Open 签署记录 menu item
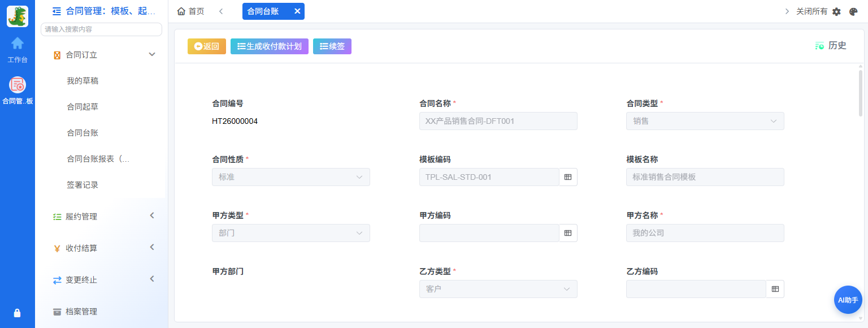Viewport: 868px width, 328px height. 83,185
